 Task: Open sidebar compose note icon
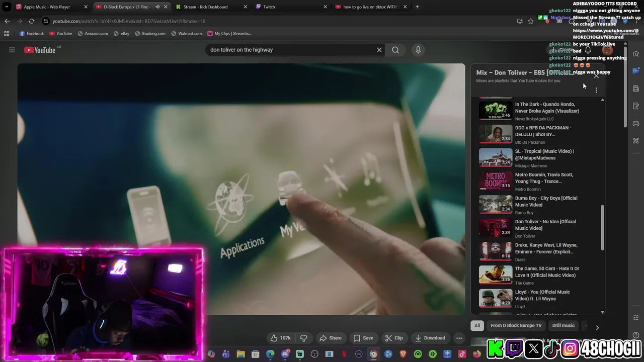tap(636, 106)
